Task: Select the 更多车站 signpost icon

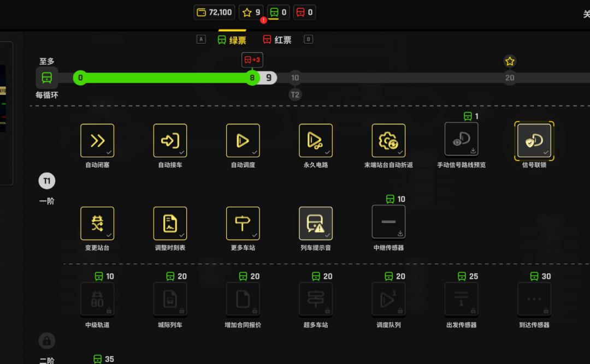Action: click(243, 223)
